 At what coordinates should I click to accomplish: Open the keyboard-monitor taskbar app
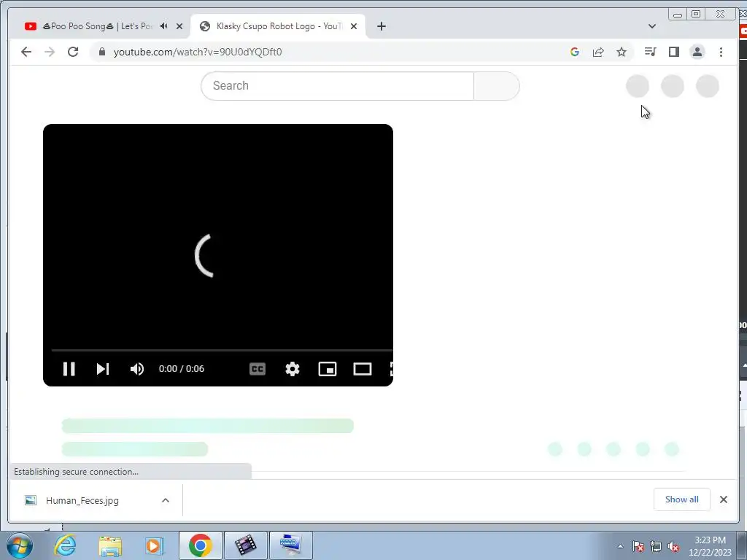[291, 545]
